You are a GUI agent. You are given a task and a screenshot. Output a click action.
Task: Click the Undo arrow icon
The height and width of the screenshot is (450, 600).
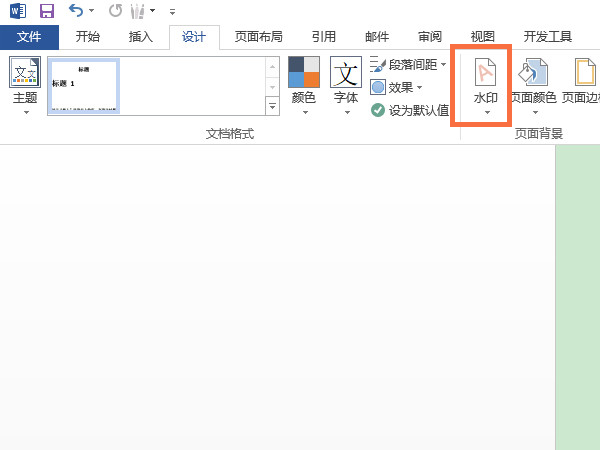click(x=77, y=11)
